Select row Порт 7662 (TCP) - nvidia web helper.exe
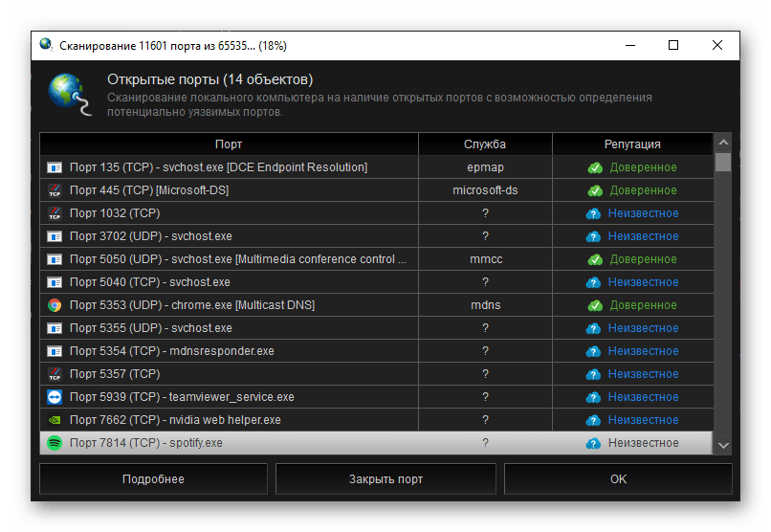This screenshot has height=532, width=771. tap(377, 420)
